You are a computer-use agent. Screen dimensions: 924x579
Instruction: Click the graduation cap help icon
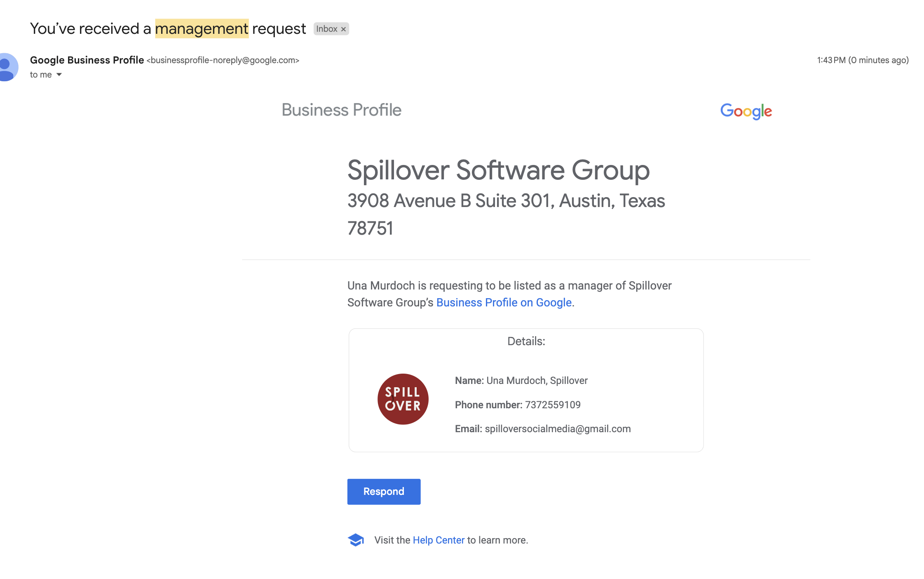coord(356,540)
